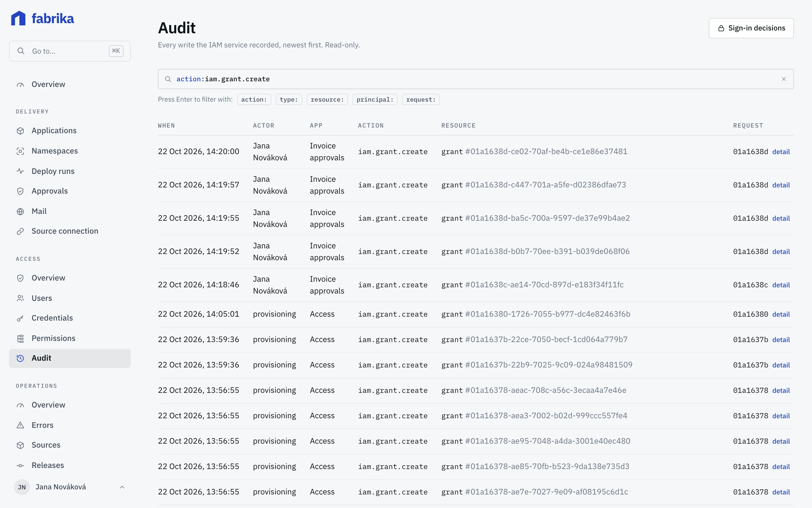
Task: Click the Source connection link icon
Action: coord(21,231)
